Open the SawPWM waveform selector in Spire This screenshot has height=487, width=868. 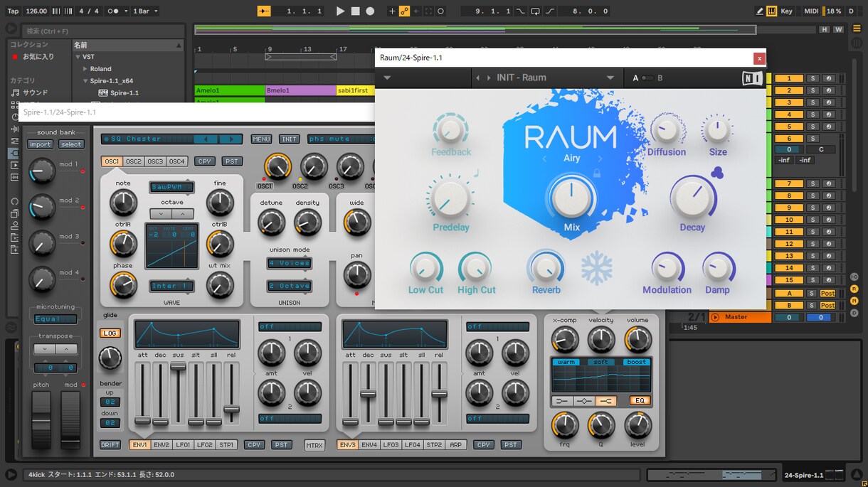click(171, 187)
